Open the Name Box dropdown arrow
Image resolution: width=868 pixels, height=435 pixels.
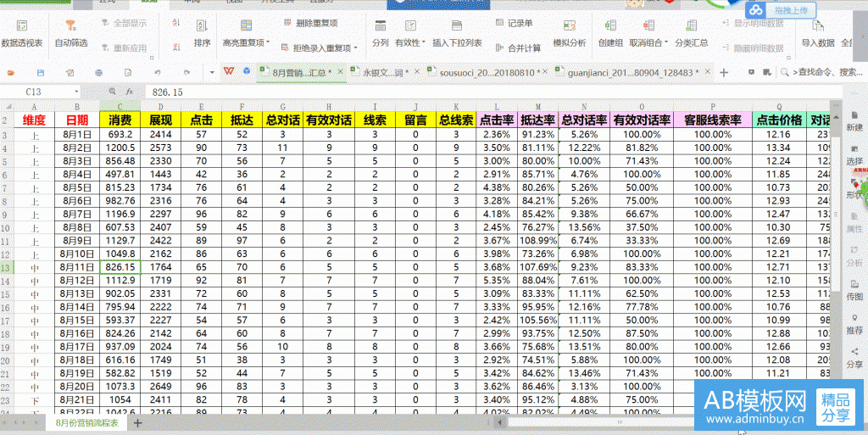(x=76, y=92)
